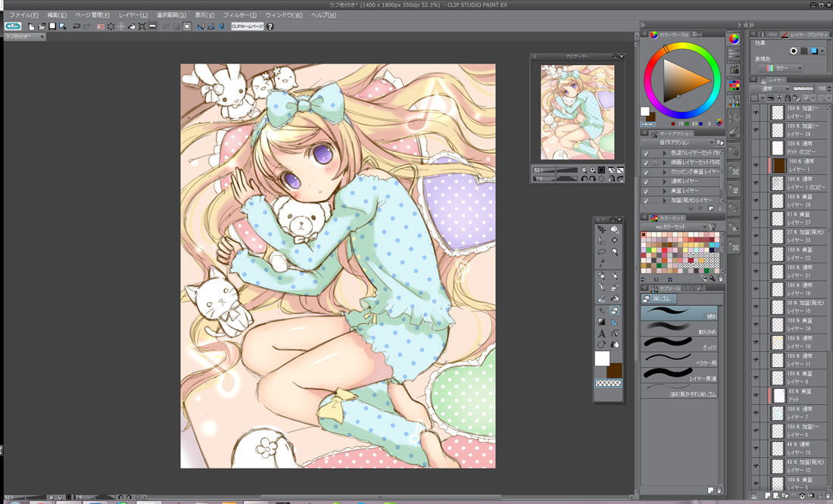
Task: Pick the Eyedropper tool in the tool palette
Action: [x=601, y=264]
